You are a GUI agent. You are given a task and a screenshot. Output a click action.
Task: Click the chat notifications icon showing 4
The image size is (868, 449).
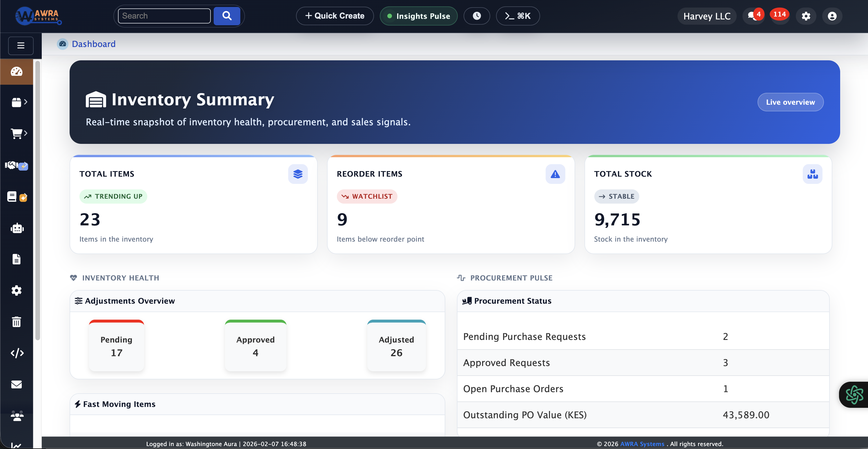coord(753,15)
